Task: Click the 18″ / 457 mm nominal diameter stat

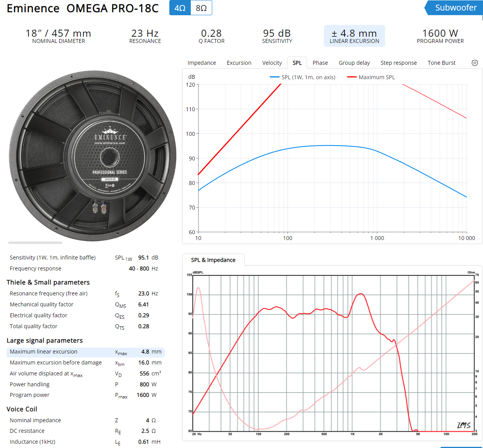Action: click(x=59, y=36)
